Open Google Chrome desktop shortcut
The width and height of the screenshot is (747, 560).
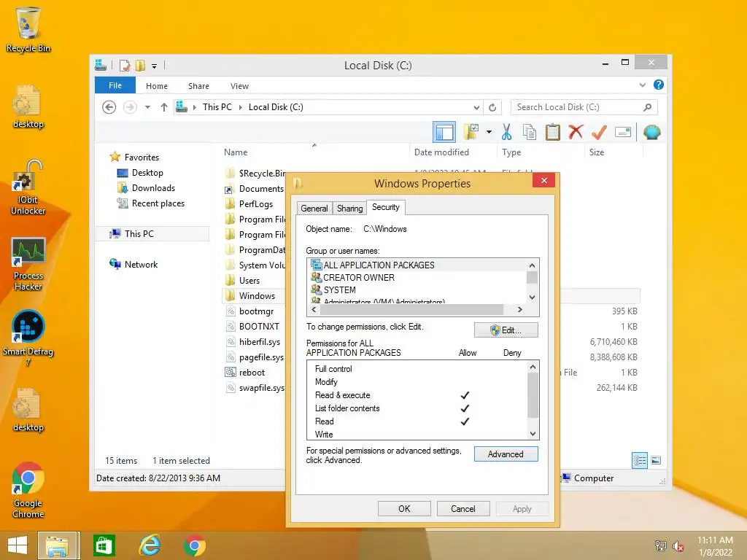(28, 490)
